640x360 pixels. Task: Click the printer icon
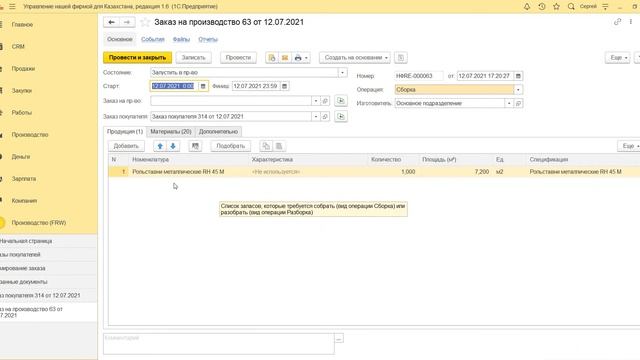tap(298, 58)
